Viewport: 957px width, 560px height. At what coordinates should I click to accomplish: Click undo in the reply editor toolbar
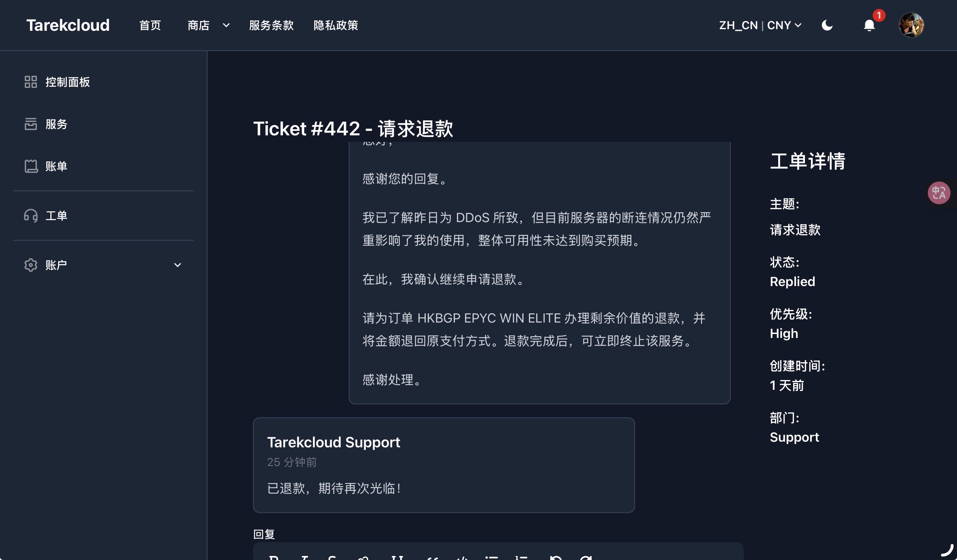point(556,558)
